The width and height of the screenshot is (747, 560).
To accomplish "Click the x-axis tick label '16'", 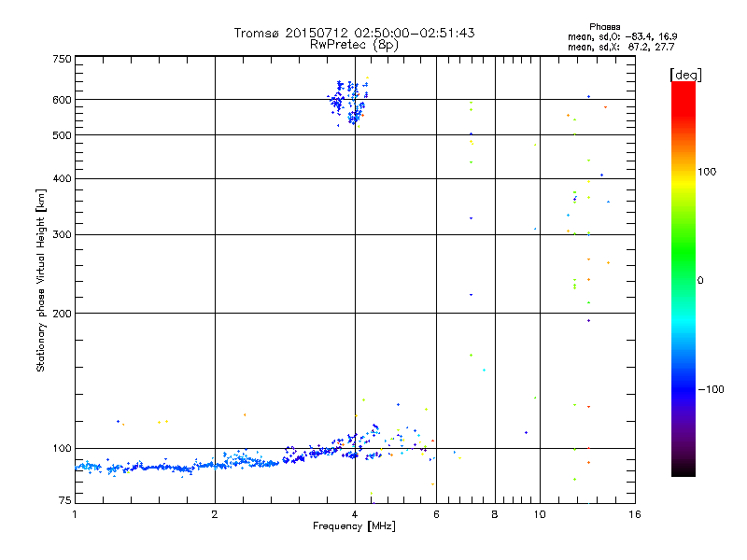I will [635, 514].
